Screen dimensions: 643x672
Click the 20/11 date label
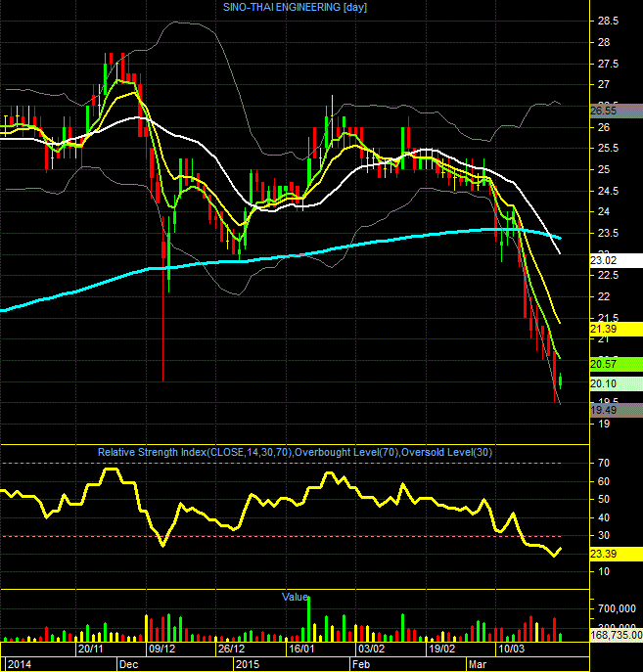[90, 649]
